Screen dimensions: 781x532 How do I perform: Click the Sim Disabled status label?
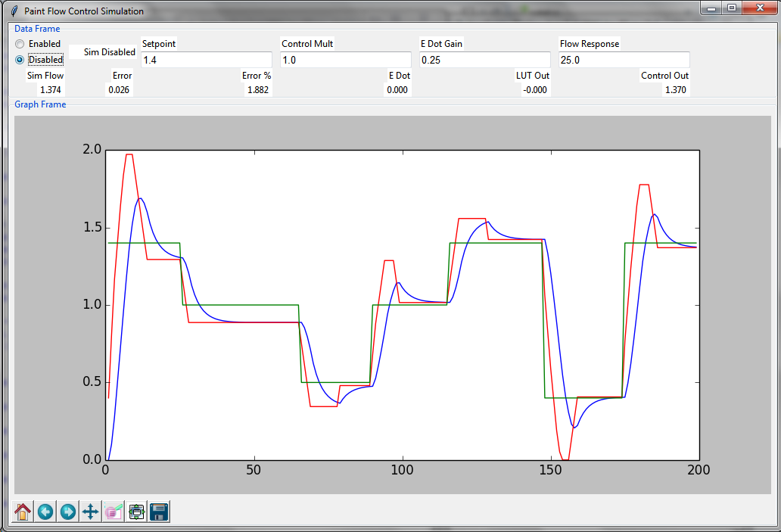tap(109, 51)
